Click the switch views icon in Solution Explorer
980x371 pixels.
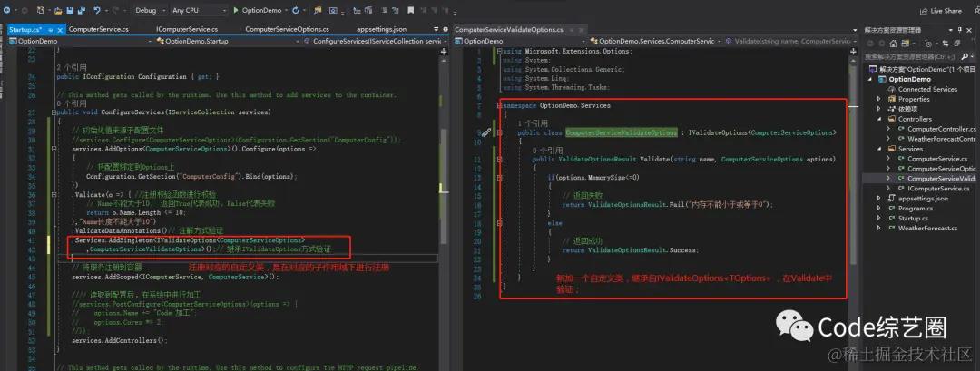tap(905, 44)
